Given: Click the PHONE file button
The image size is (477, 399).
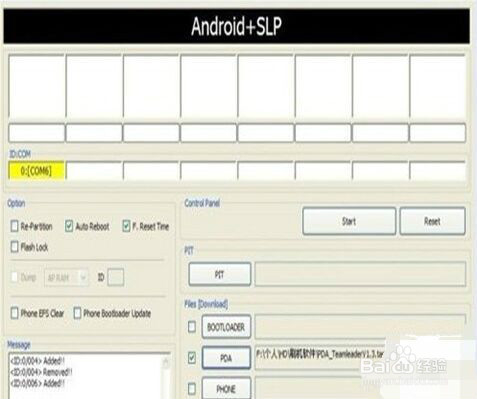Looking at the screenshot, I should (x=226, y=388).
